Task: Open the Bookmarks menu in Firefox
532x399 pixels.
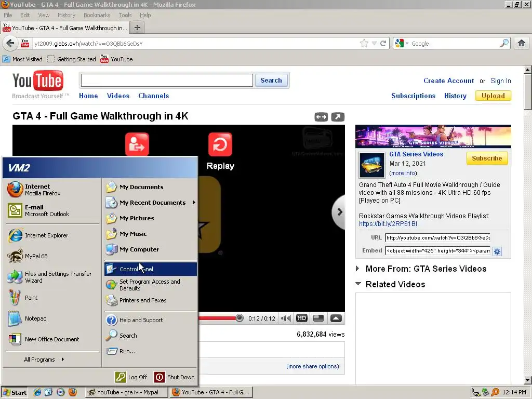Action: click(97, 15)
